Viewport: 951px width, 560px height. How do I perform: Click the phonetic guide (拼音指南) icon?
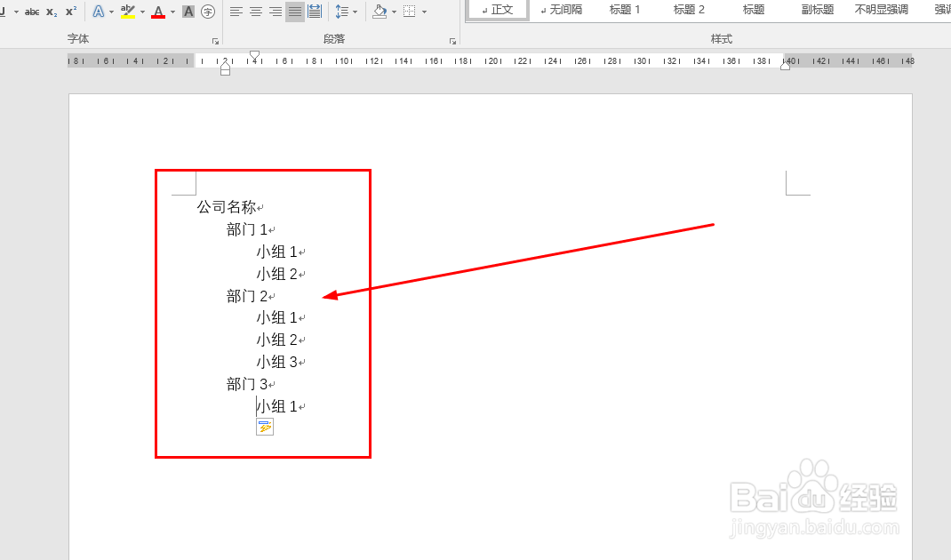pyautogui.click(x=209, y=12)
